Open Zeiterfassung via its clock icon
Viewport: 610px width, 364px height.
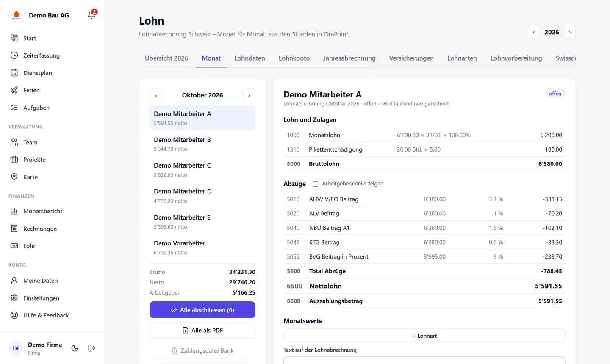click(14, 55)
